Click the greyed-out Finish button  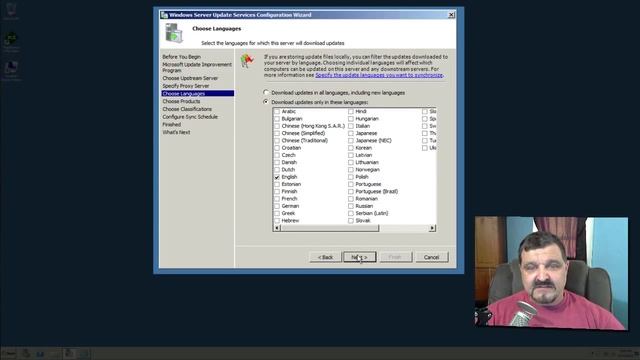coord(396,257)
